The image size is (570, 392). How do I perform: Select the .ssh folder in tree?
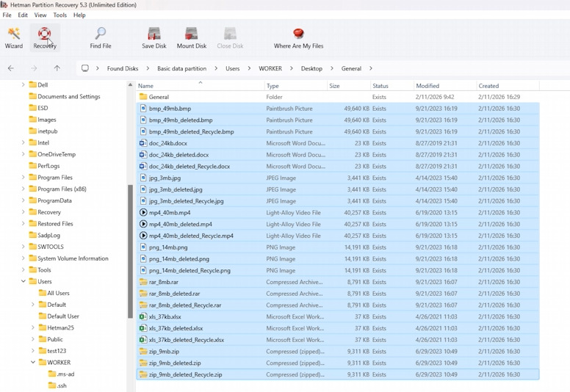(x=62, y=385)
